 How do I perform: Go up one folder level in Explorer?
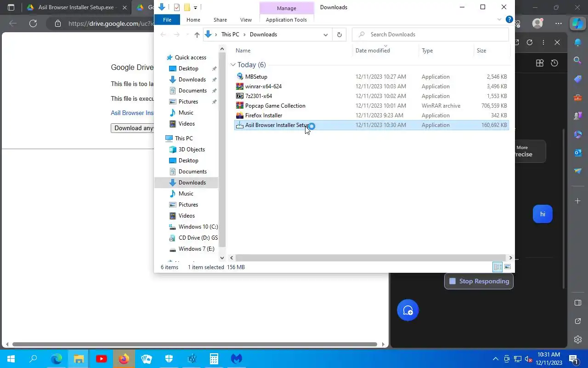pos(197,34)
